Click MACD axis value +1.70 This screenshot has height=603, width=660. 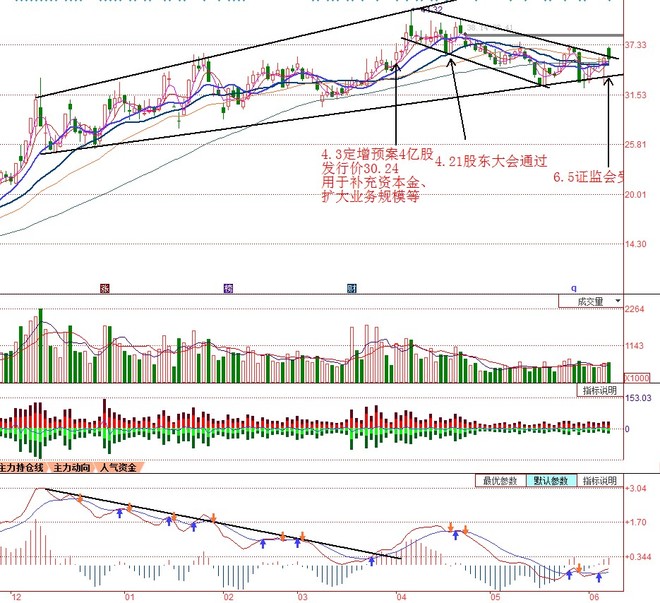coord(636,522)
